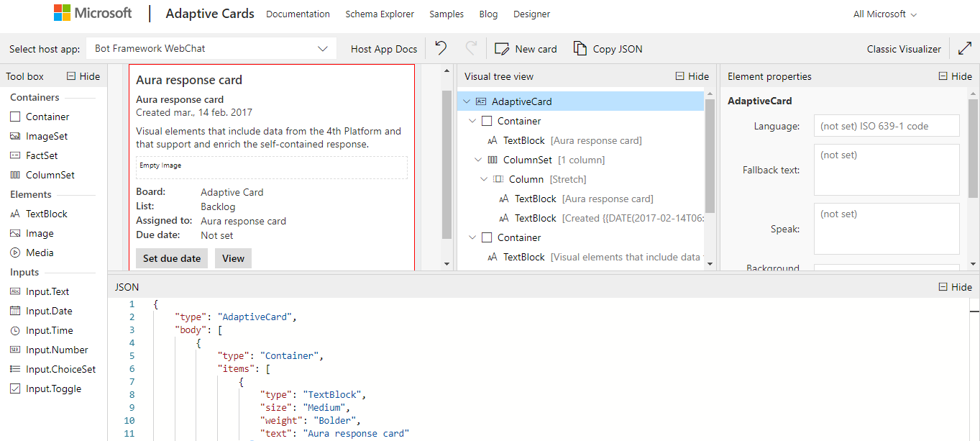The height and width of the screenshot is (441, 980).
Task: Create a New card
Action: pos(526,49)
